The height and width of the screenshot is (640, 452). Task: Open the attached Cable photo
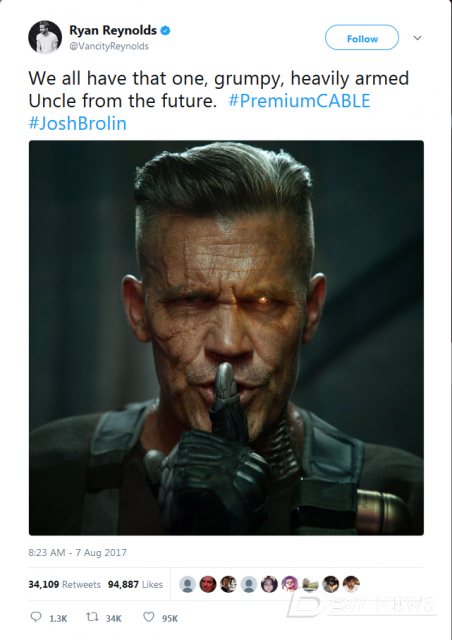tap(226, 338)
